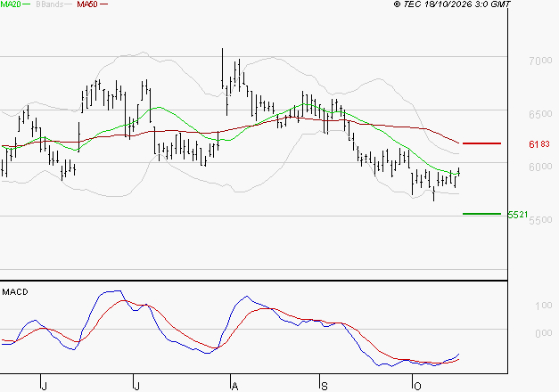Screen dimensions: 559x392
Task: Click the MACD 100 axis label
Action: (x=543, y=306)
